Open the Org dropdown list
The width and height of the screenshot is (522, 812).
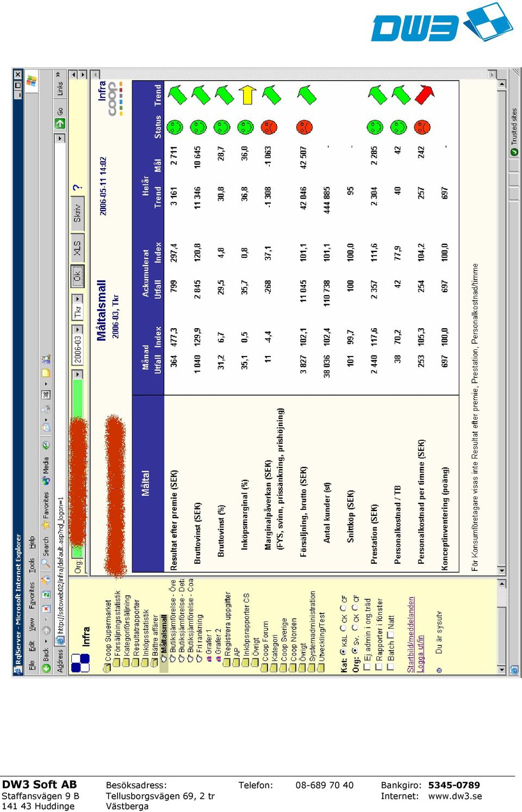point(77,374)
